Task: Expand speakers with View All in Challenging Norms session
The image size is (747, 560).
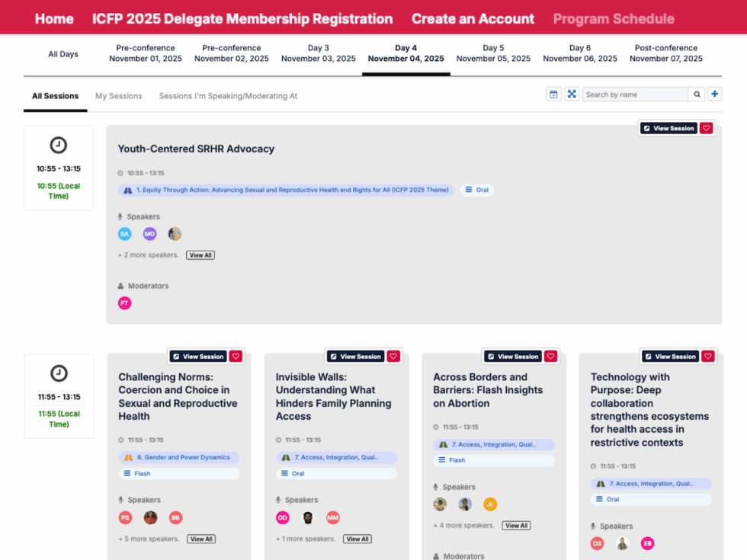Action: click(200, 539)
